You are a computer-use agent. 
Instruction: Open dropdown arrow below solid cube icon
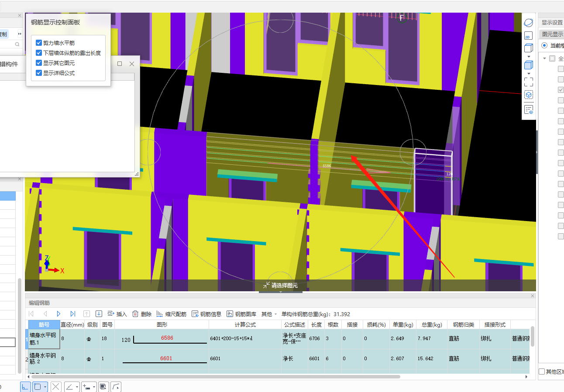pyautogui.click(x=529, y=73)
